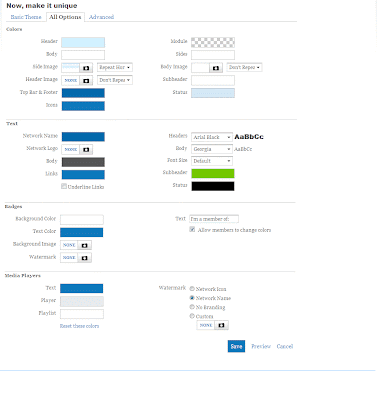The width and height of the screenshot is (377, 400).
Task: Open the Network Logo upload icon
Action: (x=86, y=150)
